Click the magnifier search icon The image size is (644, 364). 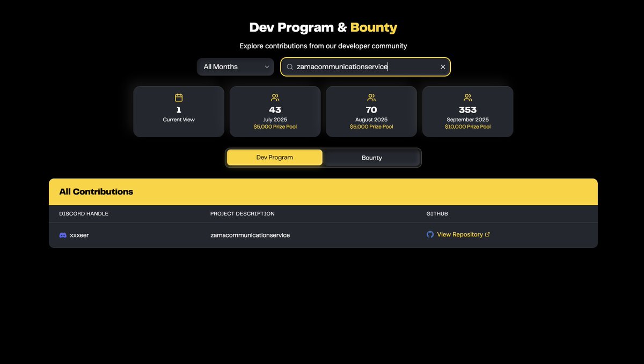(x=290, y=67)
